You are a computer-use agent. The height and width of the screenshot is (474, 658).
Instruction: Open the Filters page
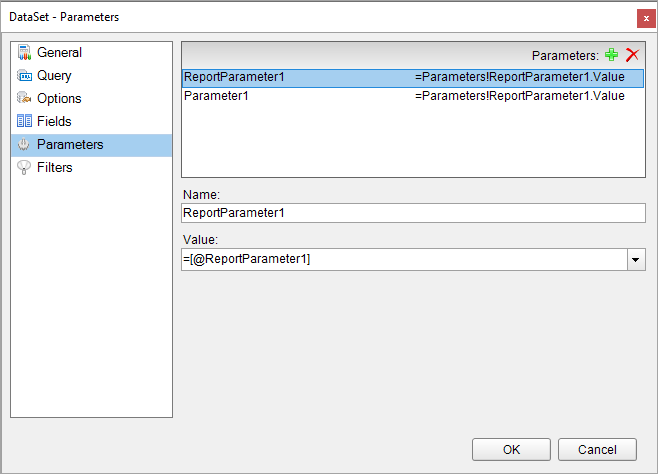click(x=91, y=167)
